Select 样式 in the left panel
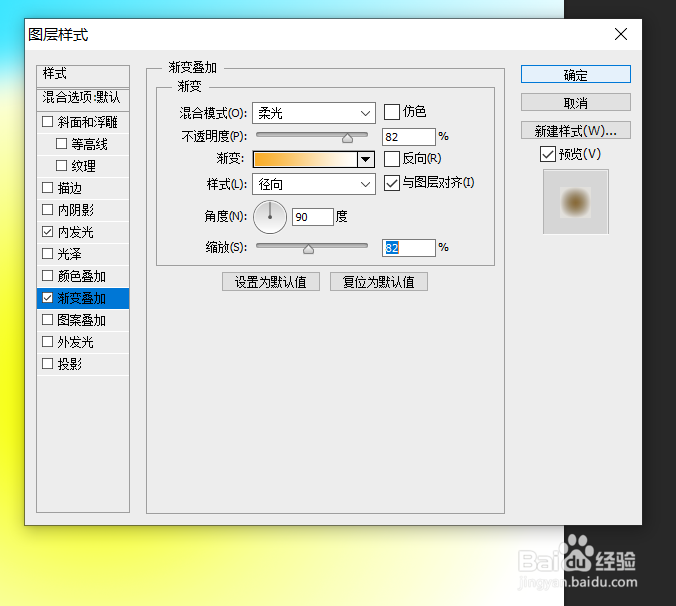This screenshot has height=606, width=676. click(x=83, y=74)
